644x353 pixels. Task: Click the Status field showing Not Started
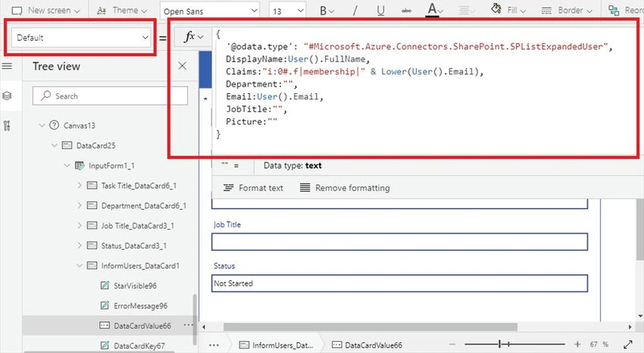tap(399, 283)
